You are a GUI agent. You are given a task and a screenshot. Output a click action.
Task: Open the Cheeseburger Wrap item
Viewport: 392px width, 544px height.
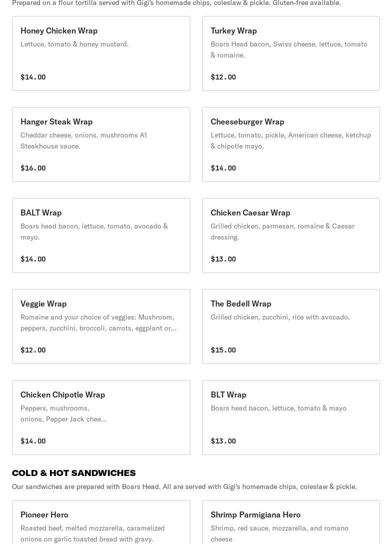coord(291,144)
